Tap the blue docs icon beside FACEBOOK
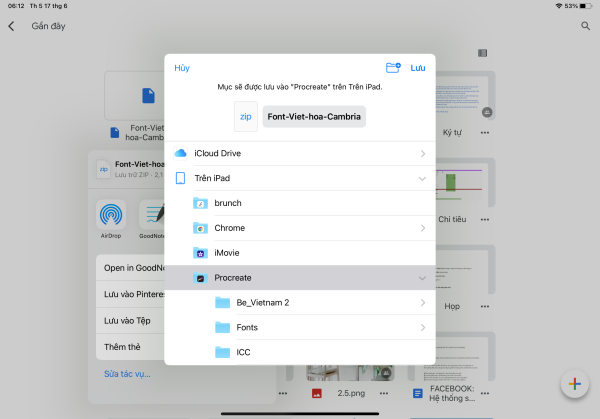600x419 pixels. click(x=417, y=393)
